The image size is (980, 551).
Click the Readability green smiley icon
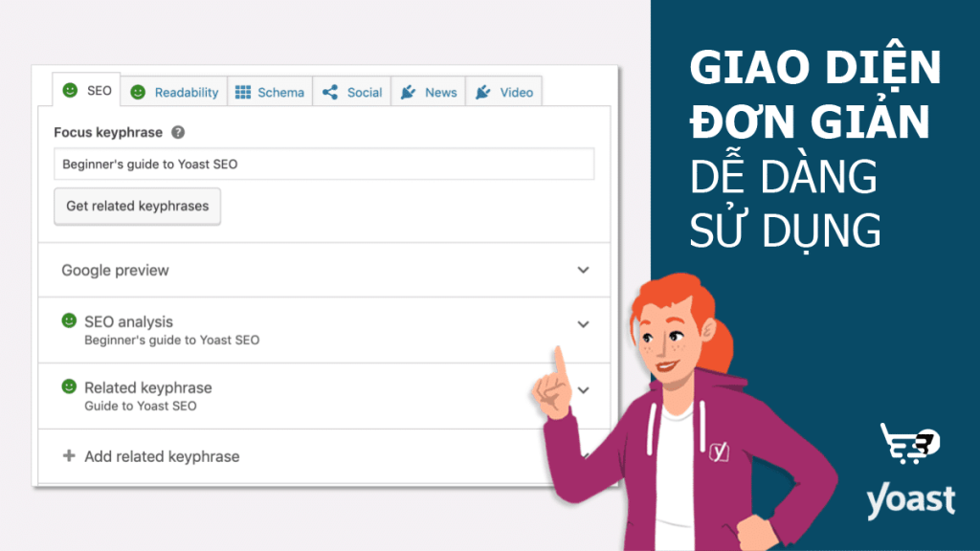[138, 93]
